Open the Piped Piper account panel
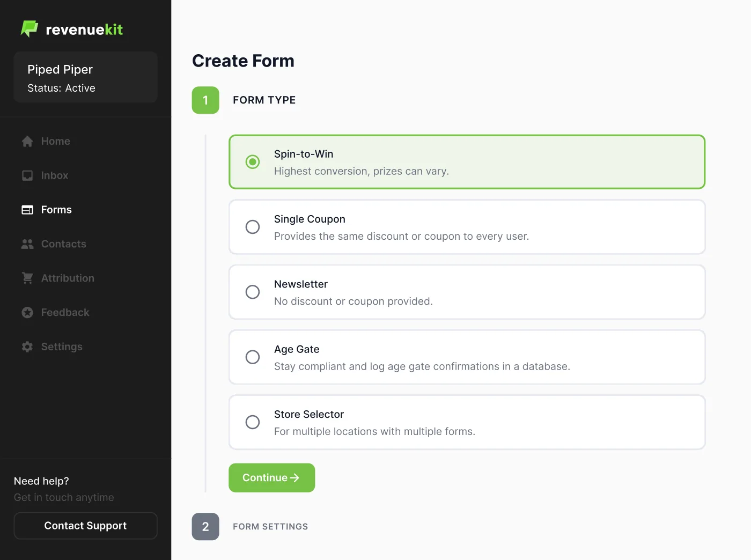This screenshot has height=560, width=751. [x=85, y=77]
